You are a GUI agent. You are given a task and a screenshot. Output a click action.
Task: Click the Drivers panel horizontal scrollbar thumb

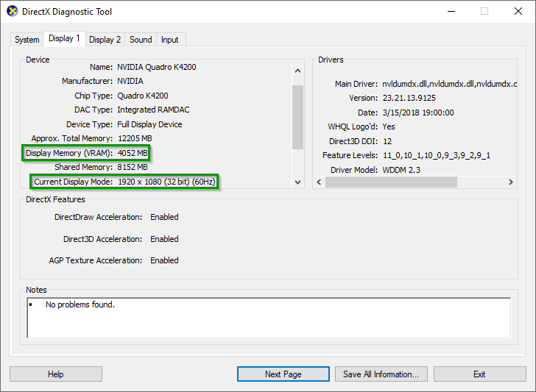pos(391,182)
